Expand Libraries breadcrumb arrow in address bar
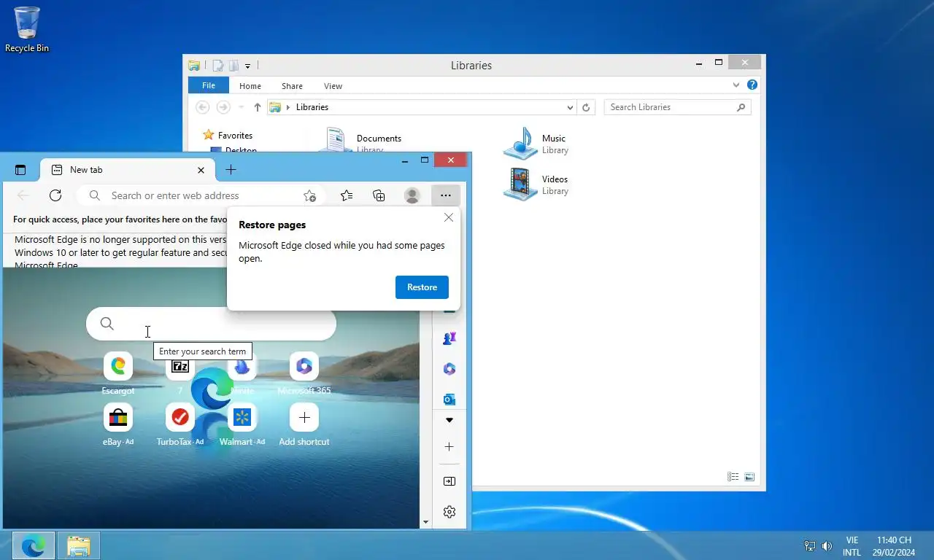The height and width of the screenshot is (560, 934). click(x=288, y=107)
